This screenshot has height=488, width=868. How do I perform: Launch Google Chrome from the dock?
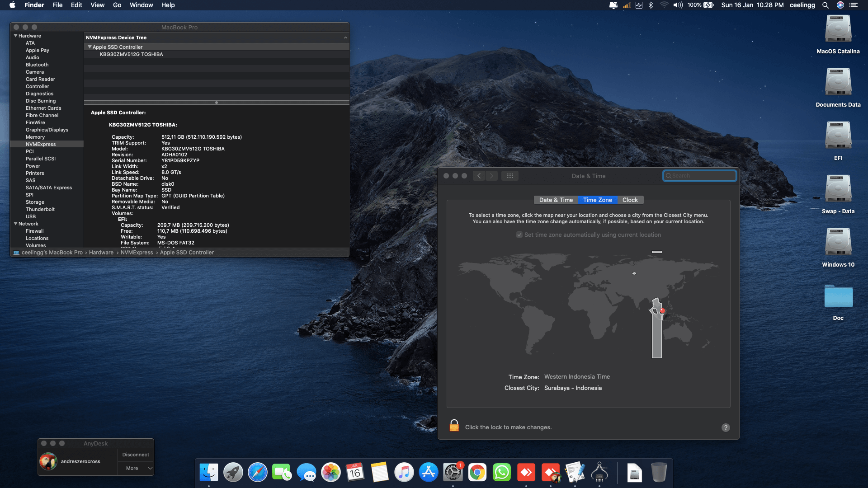477,473
